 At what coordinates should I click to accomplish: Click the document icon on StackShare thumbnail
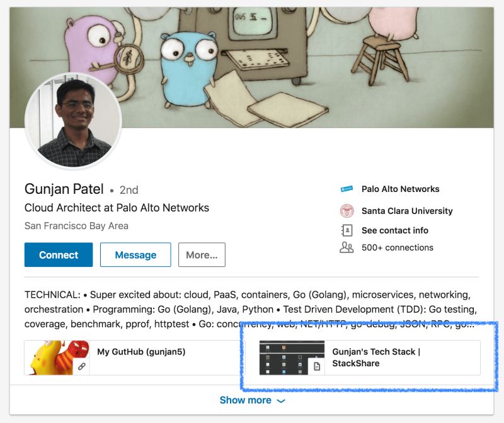coord(317,366)
